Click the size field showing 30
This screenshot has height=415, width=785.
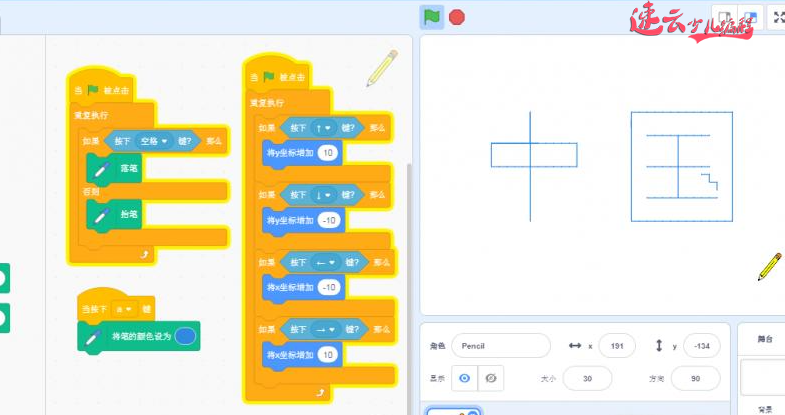click(x=587, y=378)
